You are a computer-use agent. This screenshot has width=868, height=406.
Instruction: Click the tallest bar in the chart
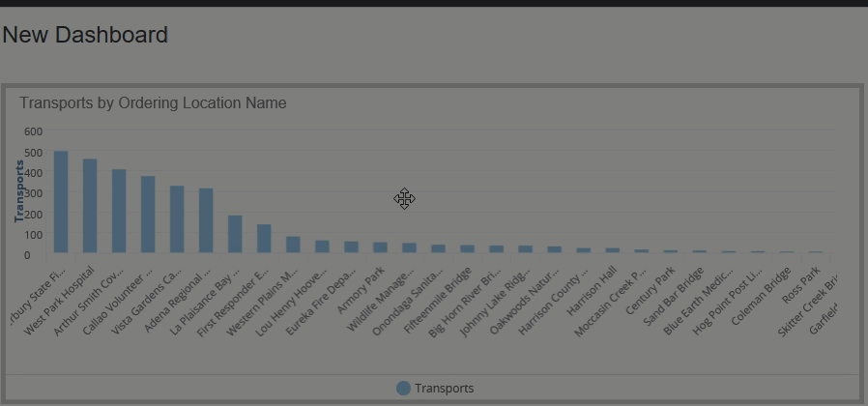(x=61, y=202)
